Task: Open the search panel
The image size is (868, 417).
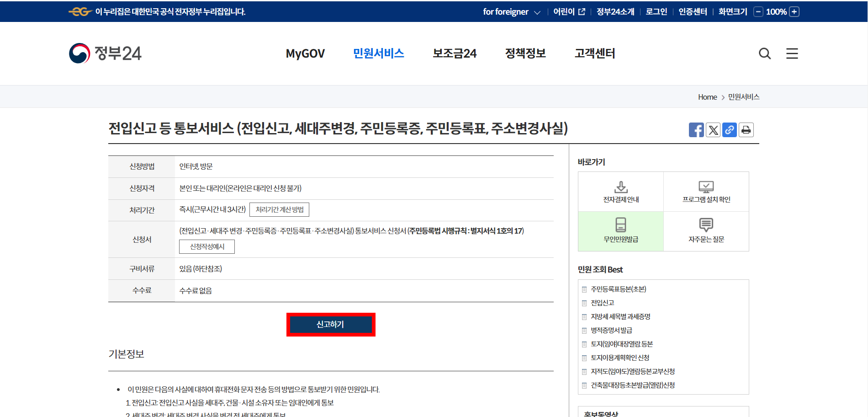Action: coord(765,53)
